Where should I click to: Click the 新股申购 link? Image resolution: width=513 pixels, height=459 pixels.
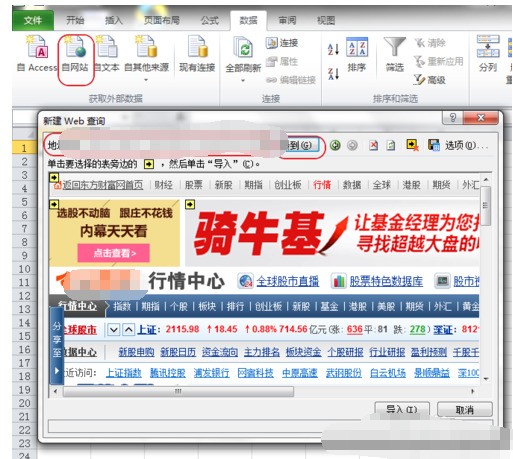136,352
